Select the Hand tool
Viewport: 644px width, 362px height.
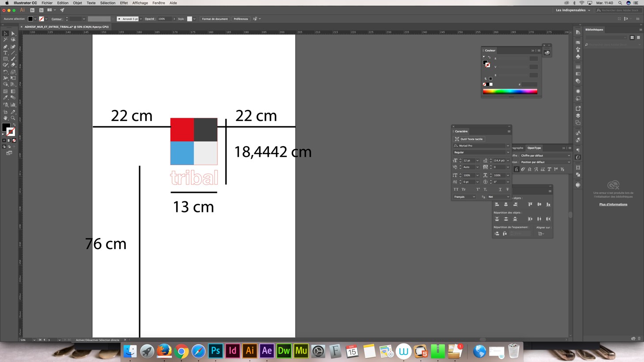(x=5, y=118)
